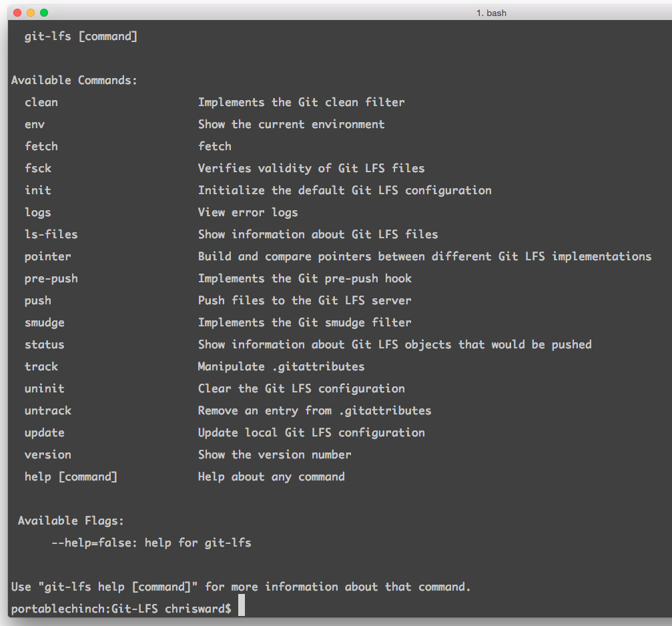Click the "1. bash" window title
The width and height of the screenshot is (672, 626).
coord(491,13)
